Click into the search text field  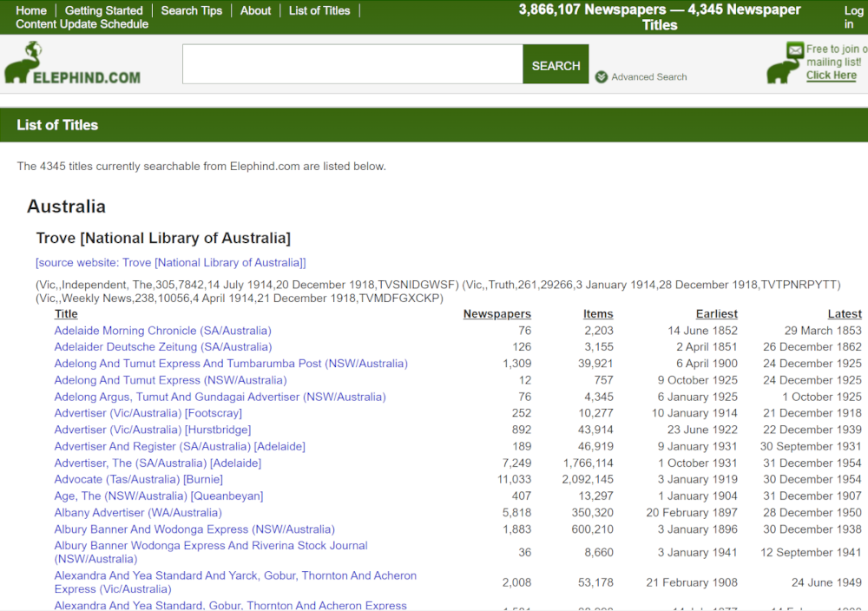pyautogui.click(x=352, y=65)
